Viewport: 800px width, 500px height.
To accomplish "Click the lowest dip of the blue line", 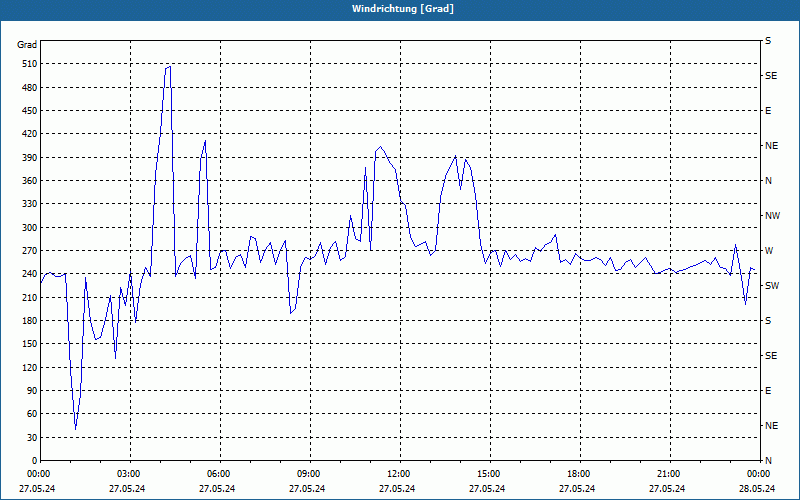I will pyautogui.click(x=75, y=428).
